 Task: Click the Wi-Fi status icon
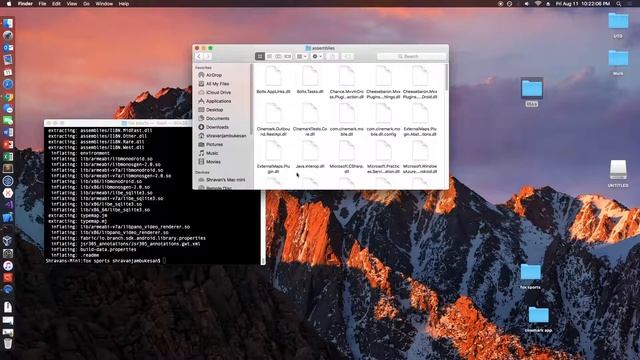pyautogui.click(x=538, y=4)
